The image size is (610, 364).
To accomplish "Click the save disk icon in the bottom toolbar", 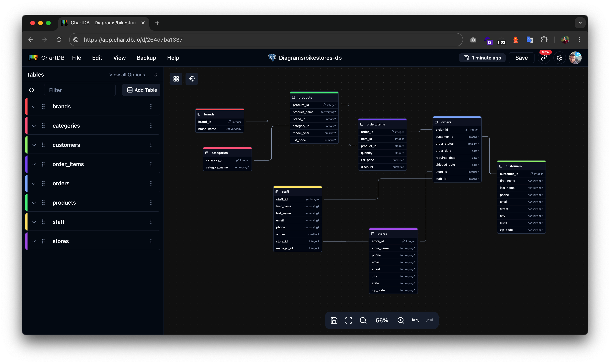I will pos(334,320).
